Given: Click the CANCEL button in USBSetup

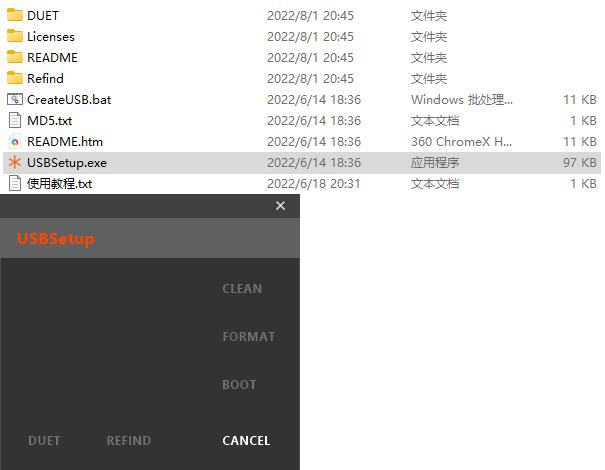Looking at the screenshot, I should pyautogui.click(x=246, y=441).
